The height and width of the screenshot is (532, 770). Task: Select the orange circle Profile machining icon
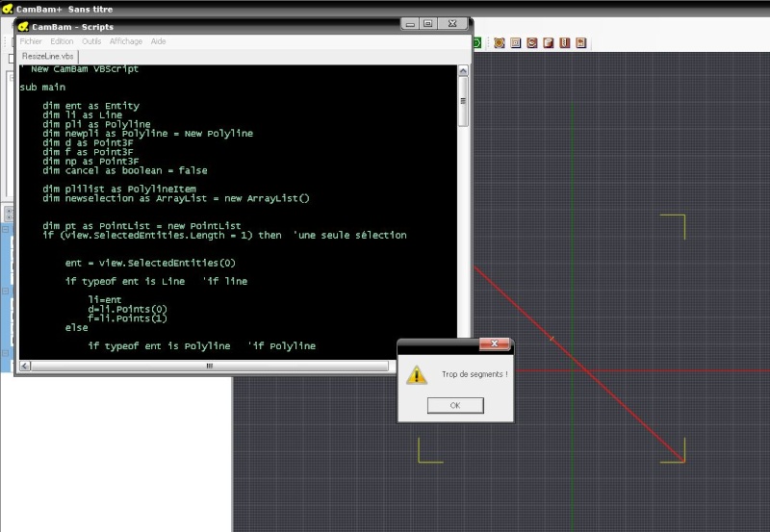pyautogui.click(x=499, y=42)
